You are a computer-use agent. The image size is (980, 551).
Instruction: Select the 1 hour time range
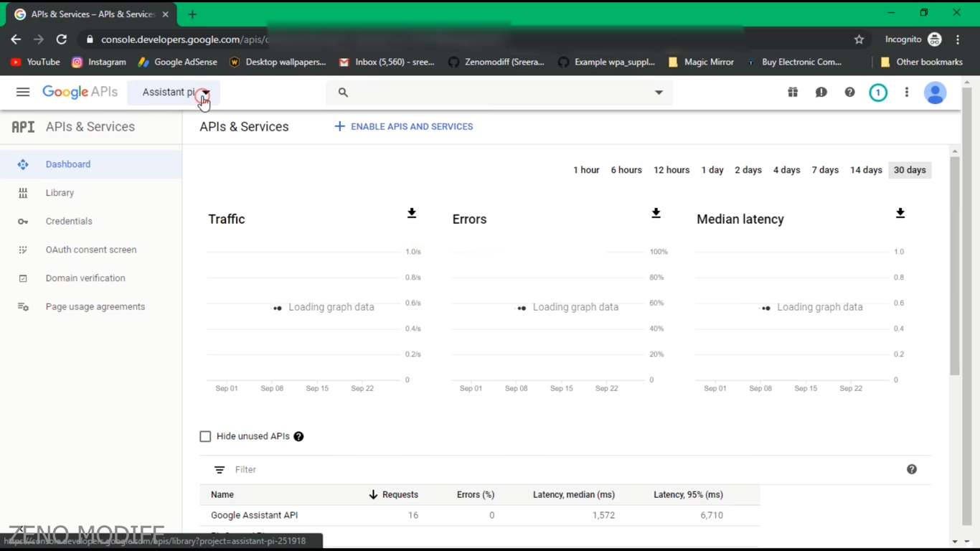click(586, 170)
